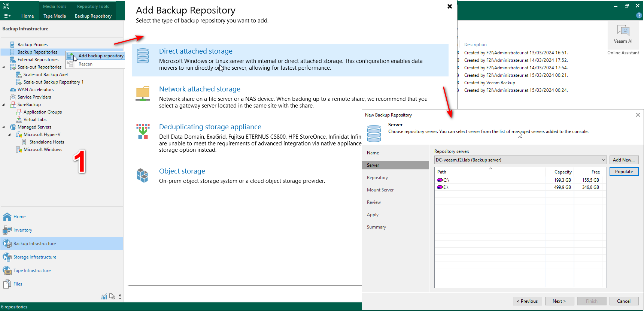
Task: Click the Standalone Hosts icon
Action: [x=24, y=142]
